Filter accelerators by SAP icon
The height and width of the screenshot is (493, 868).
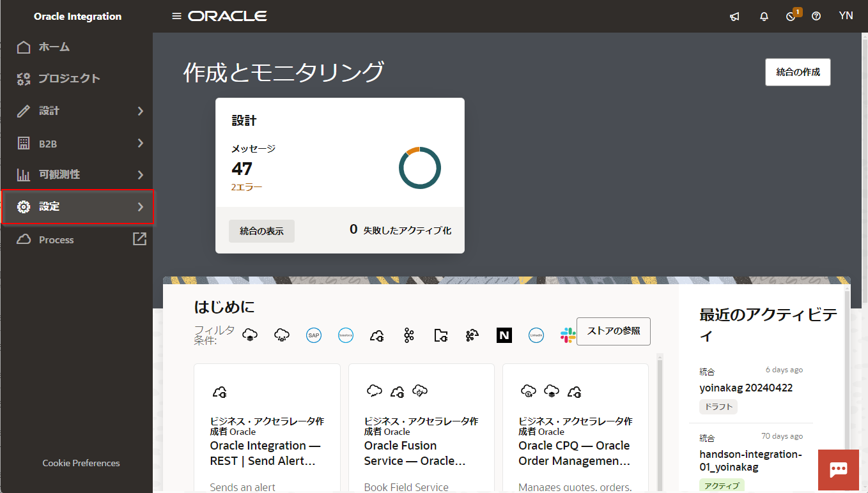[x=313, y=335]
